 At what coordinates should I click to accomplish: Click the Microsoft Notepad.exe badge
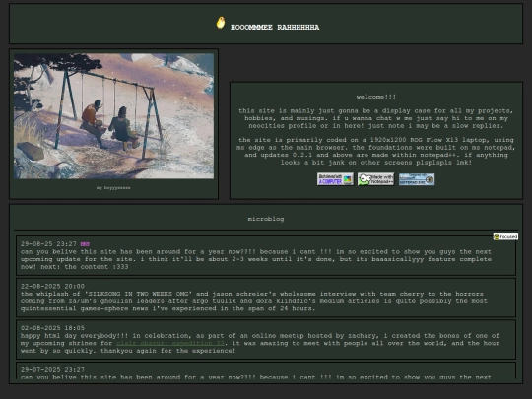417,179
